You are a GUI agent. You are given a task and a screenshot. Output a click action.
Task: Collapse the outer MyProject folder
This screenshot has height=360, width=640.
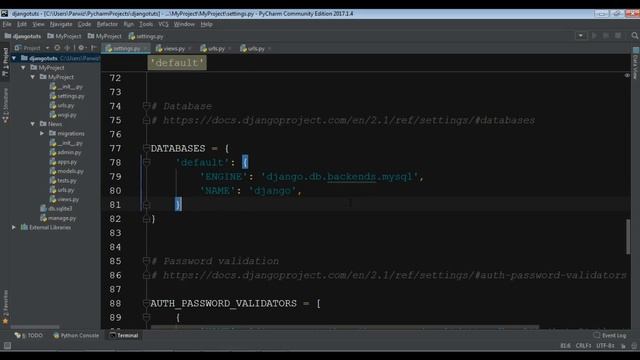point(24,68)
